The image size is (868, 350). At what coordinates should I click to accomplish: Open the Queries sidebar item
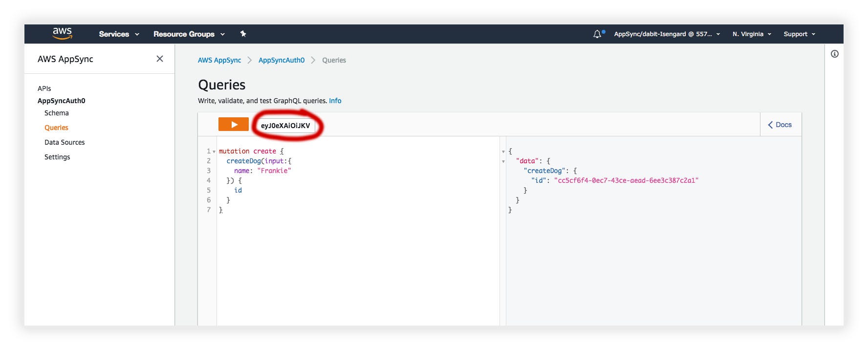pos(56,128)
